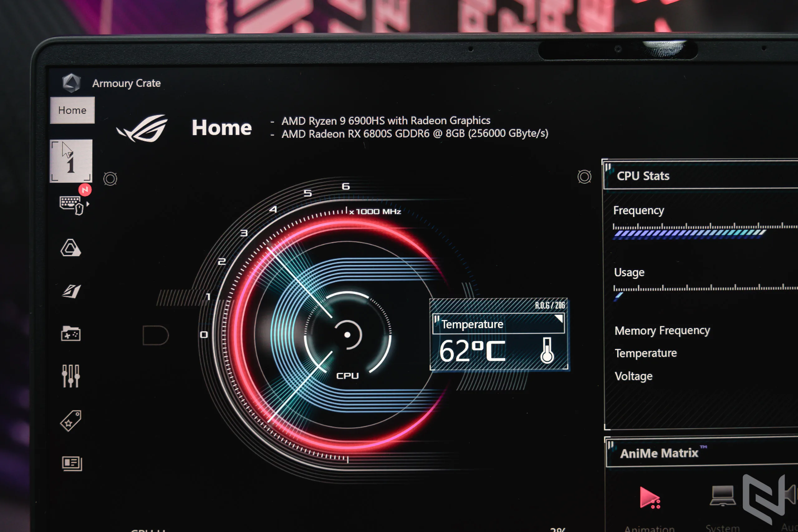Open the Game Library folder icon
The image size is (798, 532).
[71, 334]
